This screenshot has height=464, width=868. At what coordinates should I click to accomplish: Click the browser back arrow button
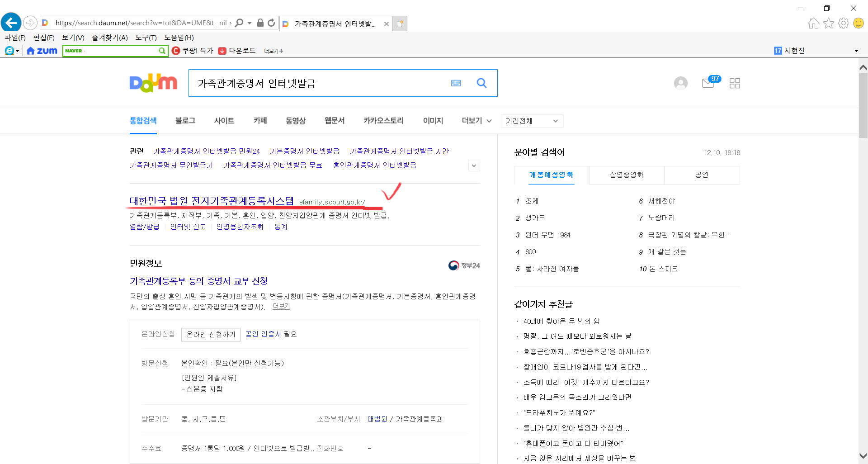coord(11,22)
